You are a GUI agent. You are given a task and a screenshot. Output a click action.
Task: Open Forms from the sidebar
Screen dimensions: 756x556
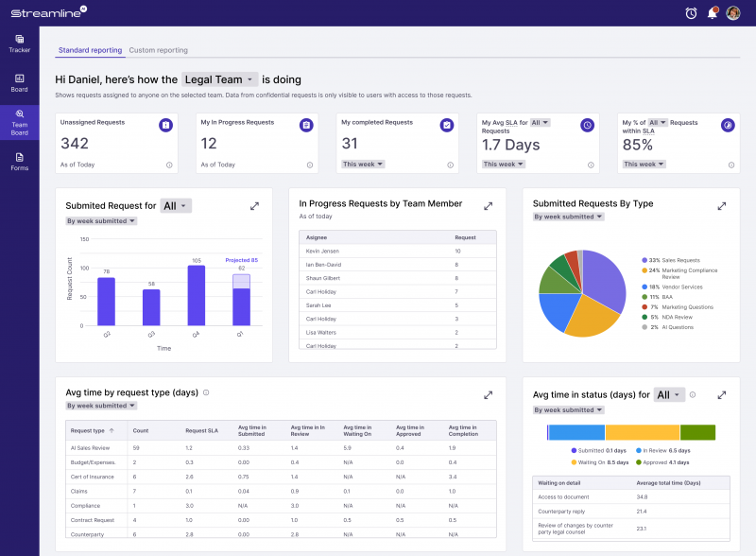click(x=19, y=161)
